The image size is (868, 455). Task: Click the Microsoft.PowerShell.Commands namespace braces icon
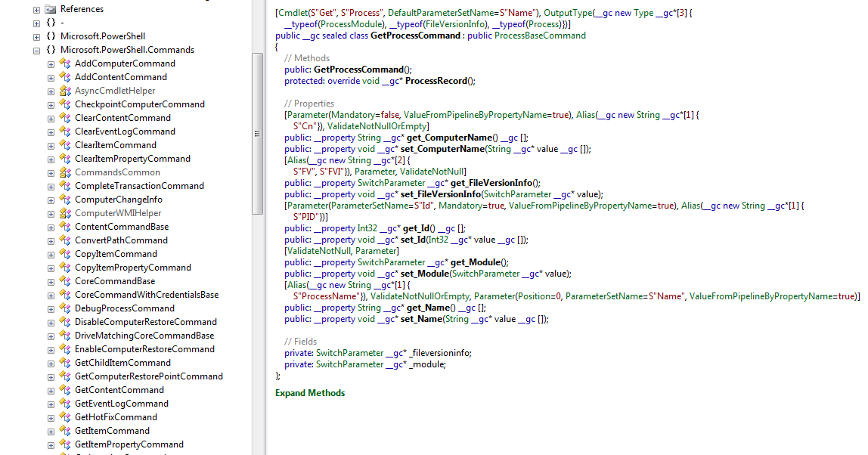coord(51,50)
